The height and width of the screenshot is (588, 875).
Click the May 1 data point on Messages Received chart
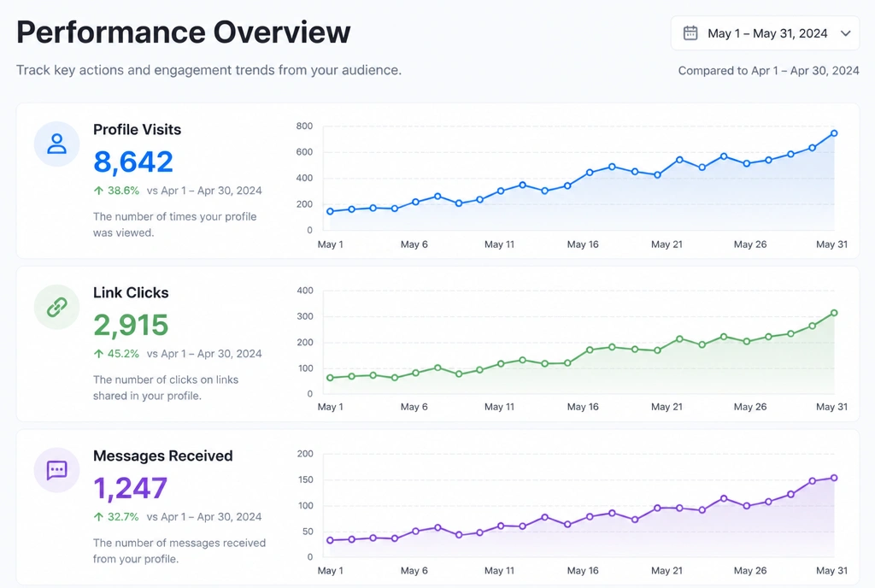[331, 540]
